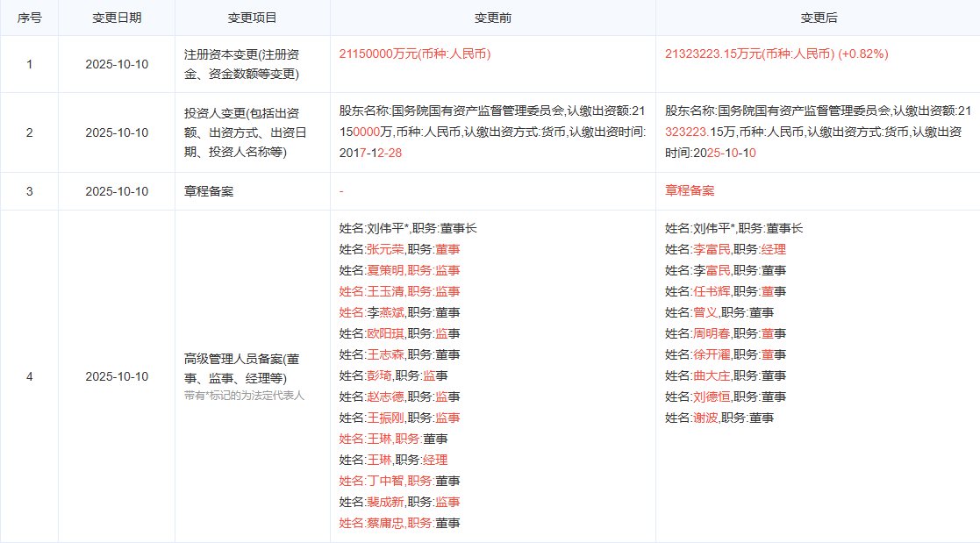This screenshot has width=980, height=543.
Task: Select the 王琳 entry with 经理 position
Action: [393, 460]
